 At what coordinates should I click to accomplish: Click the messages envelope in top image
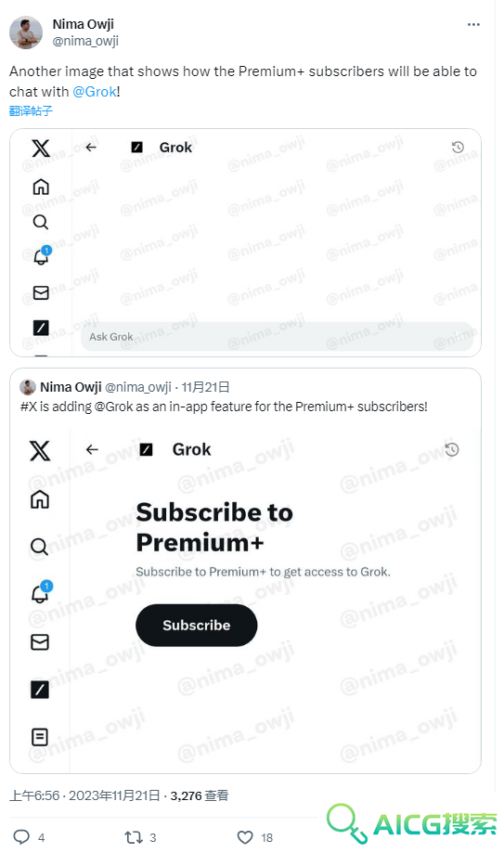41,292
